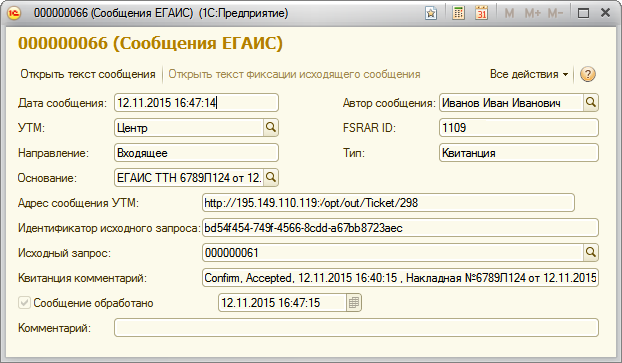Open the calendar icon in title bar
Image resolution: width=622 pixels, height=363 pixels.
(482, 13)
